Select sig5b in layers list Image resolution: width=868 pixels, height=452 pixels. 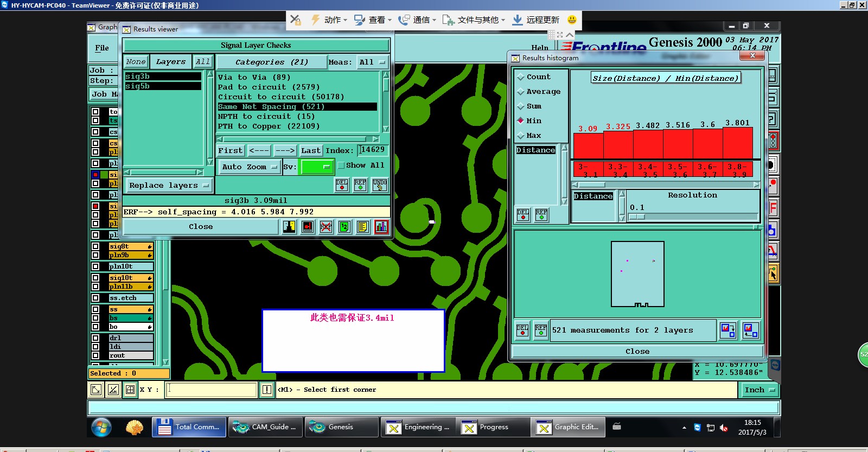point(163,86)
